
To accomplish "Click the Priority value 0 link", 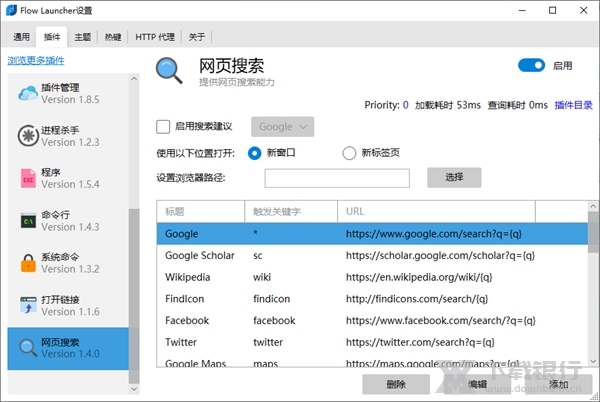I will click(x=405, y=105).
